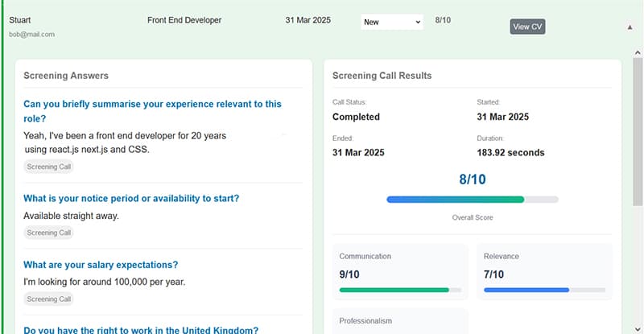Click Screening Call tag under salary answer
This screenshot has height=334, width=644.
48,299
